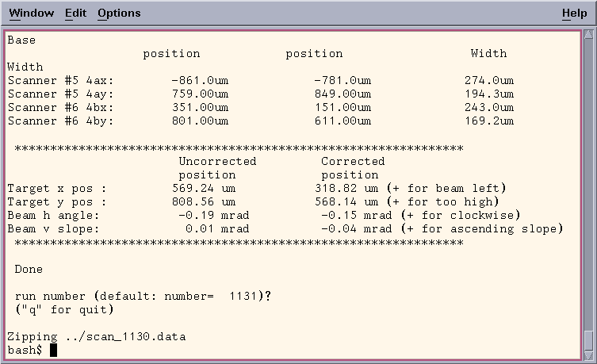The height and width of the screenshot is (364, 597).
Task: Click the Beam v slope label
Action: point(52,228)
